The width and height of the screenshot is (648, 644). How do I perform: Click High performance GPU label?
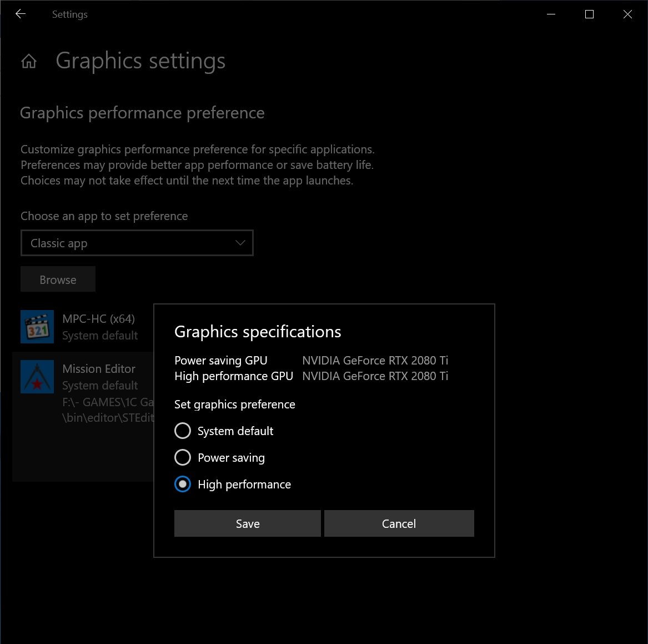point(234,376)
